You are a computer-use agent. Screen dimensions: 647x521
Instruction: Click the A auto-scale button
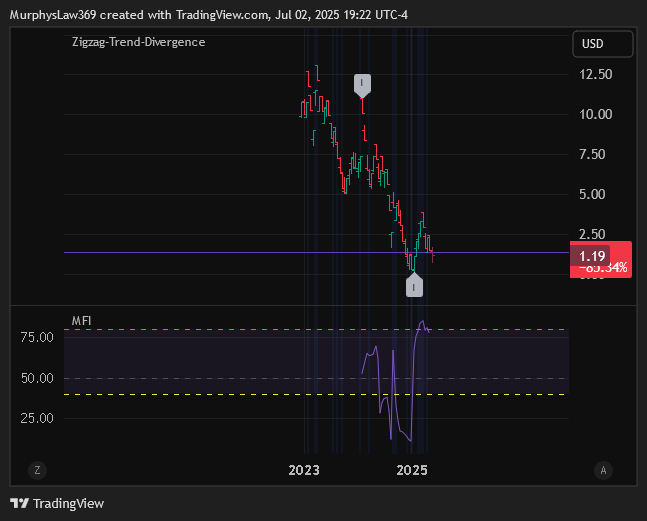coord(603,470)
